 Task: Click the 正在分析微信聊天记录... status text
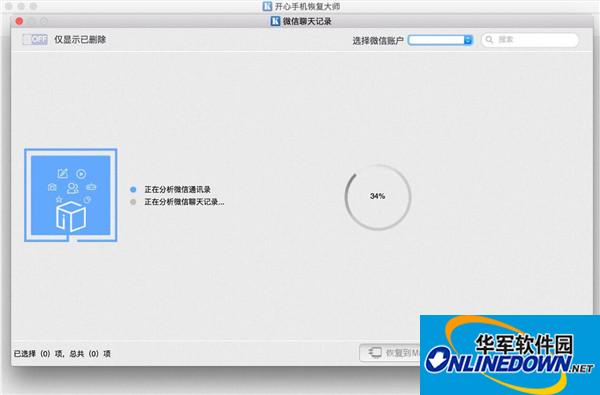(x=184, y=202)
